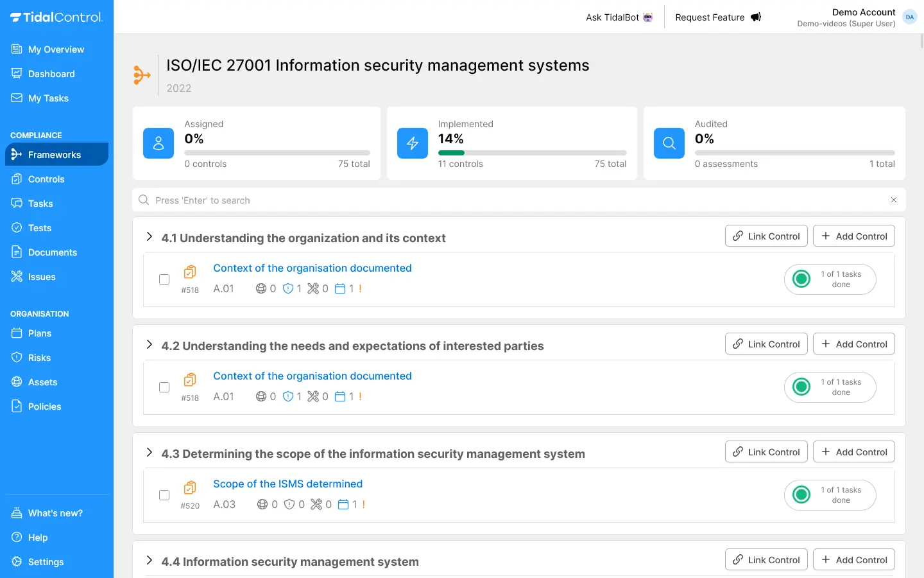Click the green status circle for control A.03

pos(801,495)
